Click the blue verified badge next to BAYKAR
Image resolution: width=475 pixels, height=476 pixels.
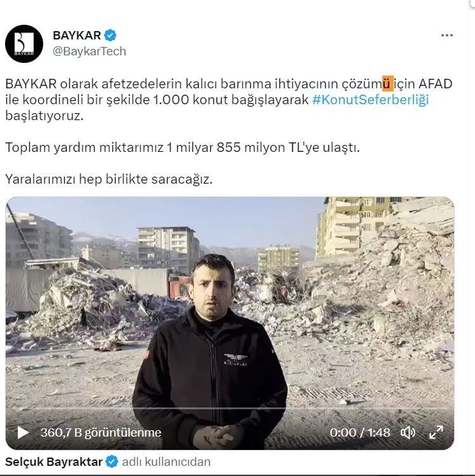[x=110, y=36]
